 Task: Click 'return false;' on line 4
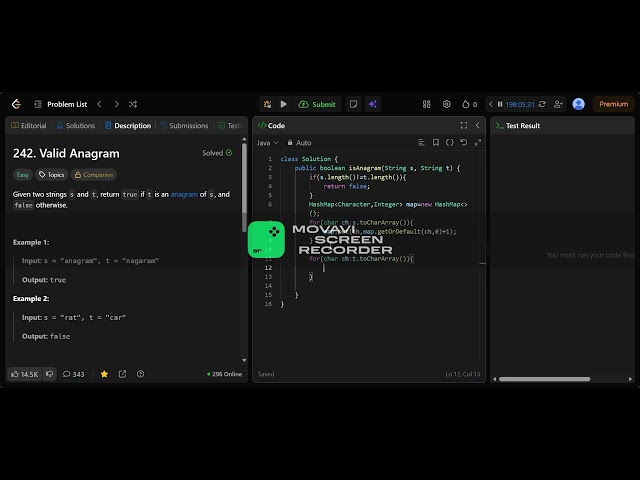(347, 186)
